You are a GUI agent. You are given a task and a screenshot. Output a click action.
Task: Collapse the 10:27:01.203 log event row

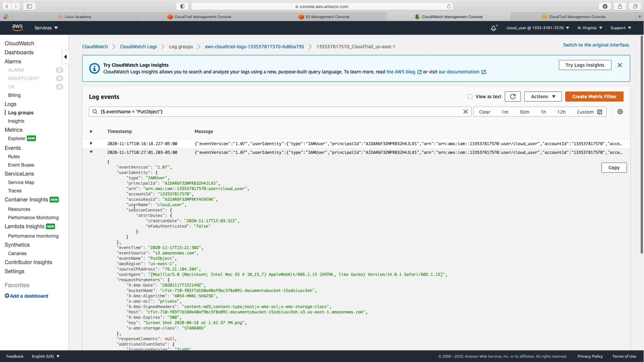coord(91,152)
